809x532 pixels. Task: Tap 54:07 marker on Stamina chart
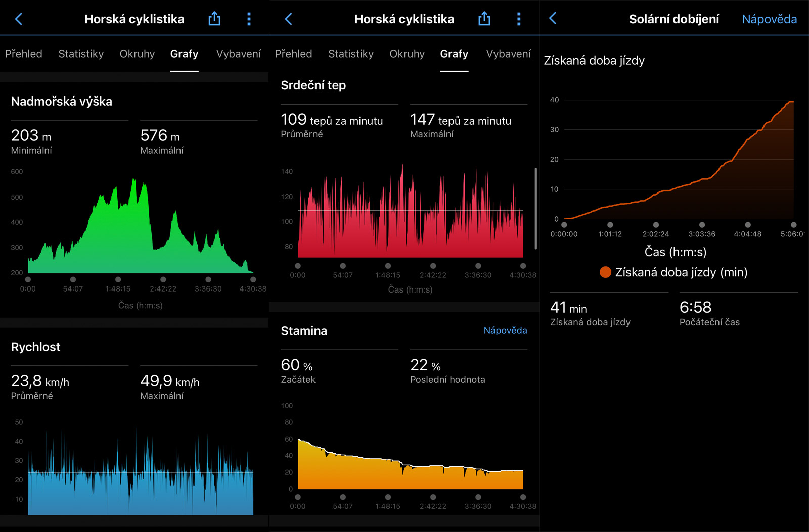coord(343,497)
